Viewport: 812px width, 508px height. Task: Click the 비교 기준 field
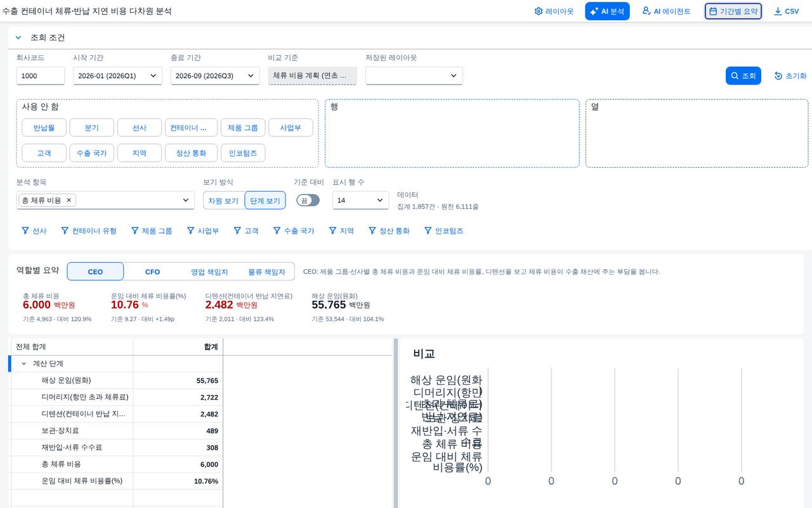tap(313, 76)
